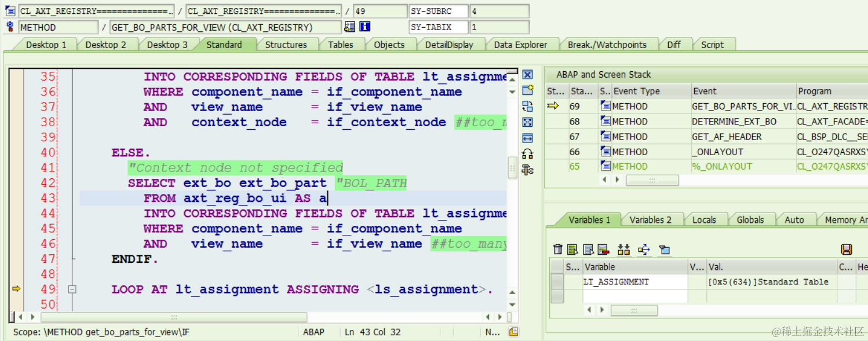Click the swap tool icon with curved arrow
Viewport: 868px width, 341px height.
click(527, 154)
